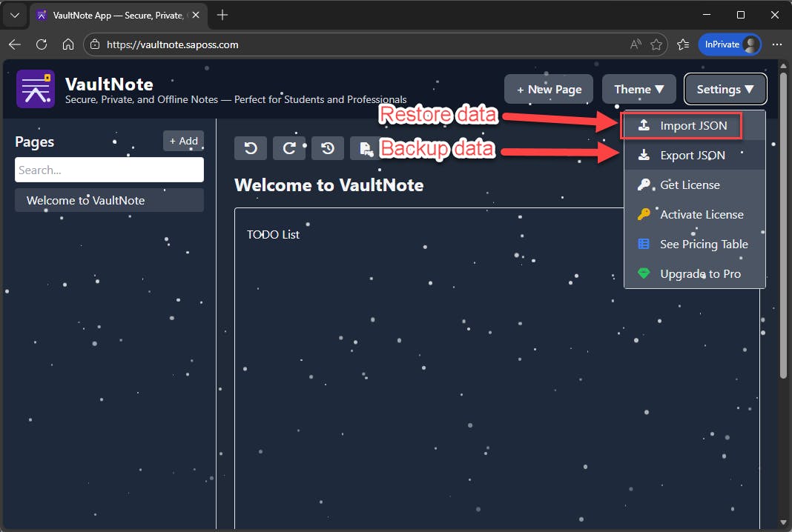Click the InPrivate profile button

click(x=730, y=44)
